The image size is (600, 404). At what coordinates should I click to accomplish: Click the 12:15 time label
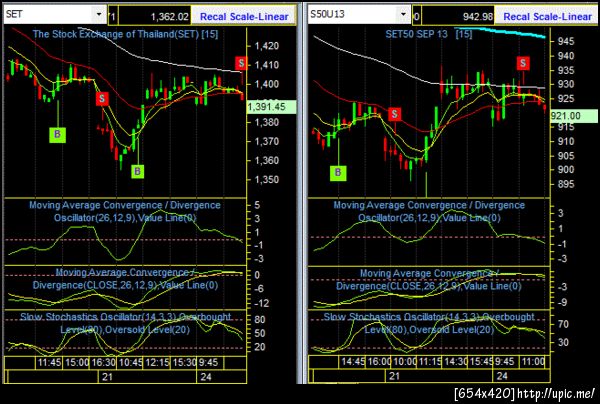157,362
